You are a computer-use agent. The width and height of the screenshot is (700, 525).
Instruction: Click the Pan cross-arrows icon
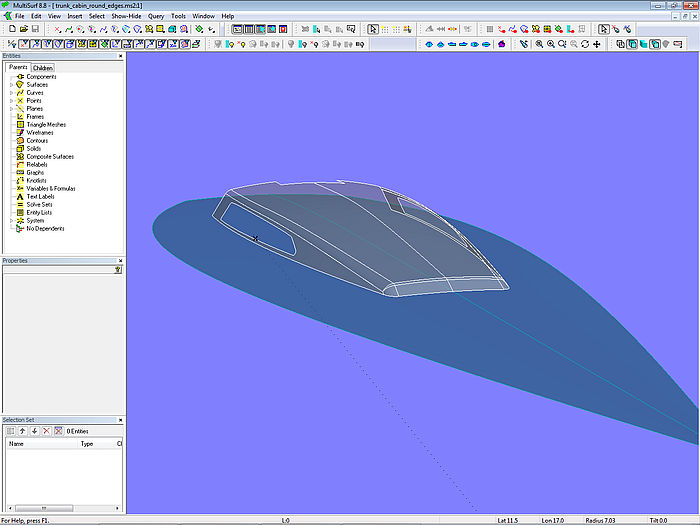pos(599,44)
